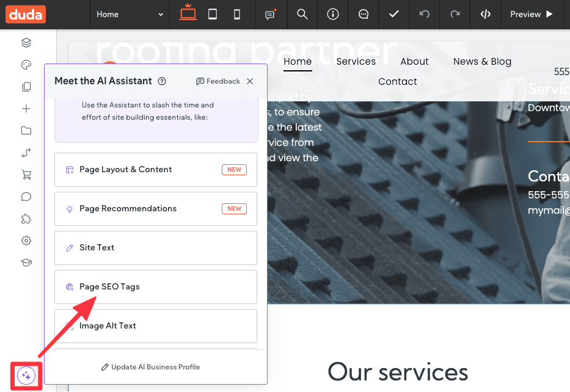Click the Add widget plus icon
The image size is (570, 392).
click(x=26, y=109)
